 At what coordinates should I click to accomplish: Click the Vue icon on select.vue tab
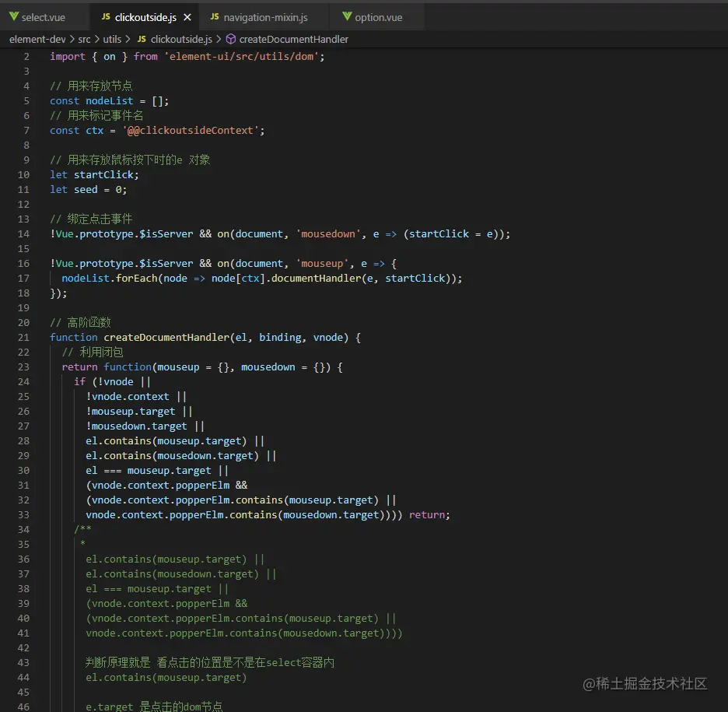(14, 16)
